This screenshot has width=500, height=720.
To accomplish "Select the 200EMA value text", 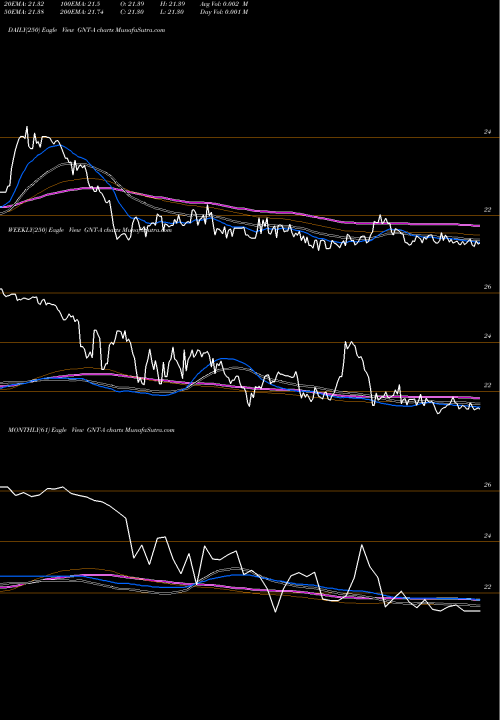I will click(81, 12).
